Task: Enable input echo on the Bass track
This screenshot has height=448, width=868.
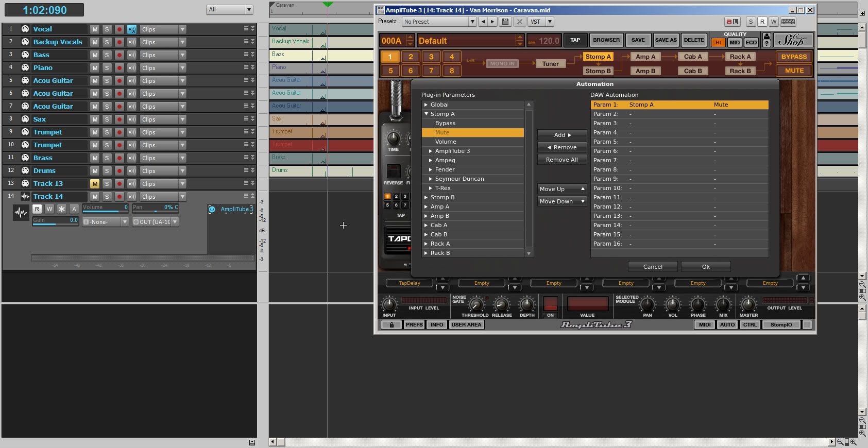Action: [x=132, y=55]
